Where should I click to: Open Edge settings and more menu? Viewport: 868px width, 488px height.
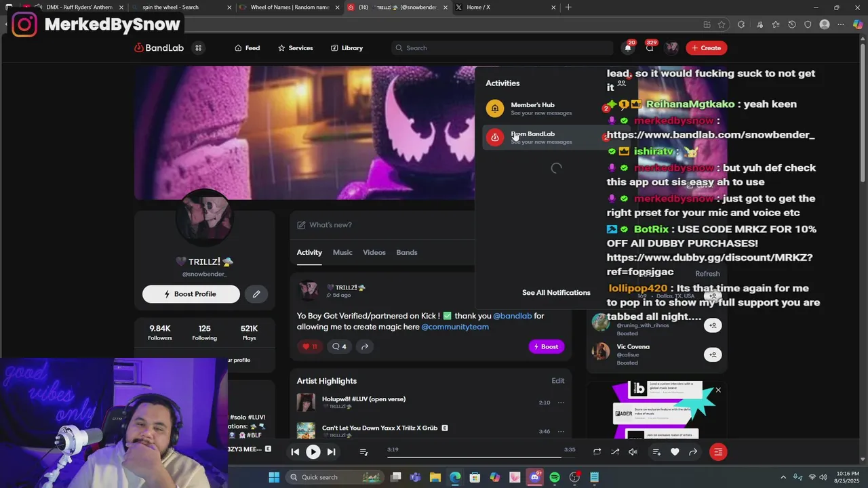(841, 24)
